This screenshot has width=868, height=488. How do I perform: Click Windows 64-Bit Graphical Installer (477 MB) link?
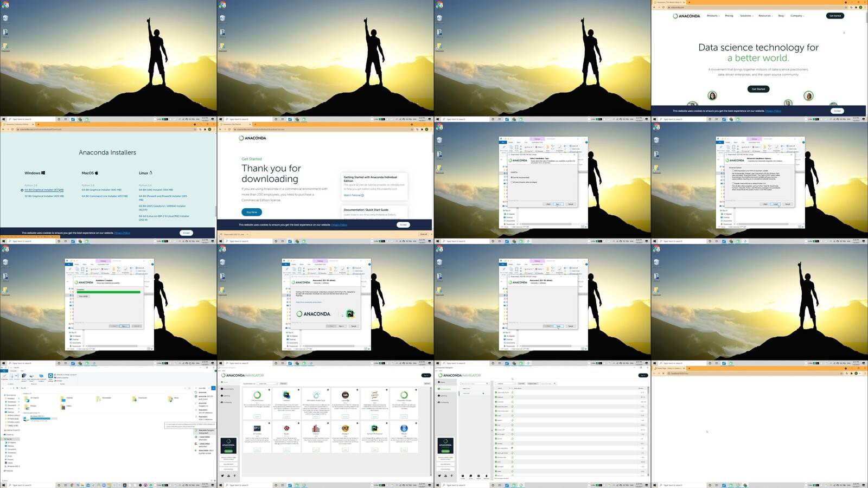tap(44, 190)
